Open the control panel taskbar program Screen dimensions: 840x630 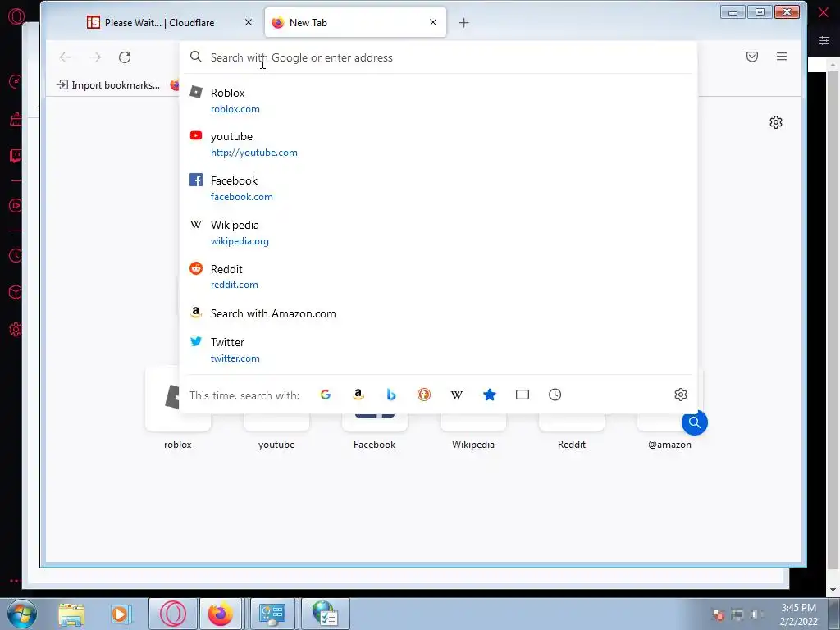pyautogui.click(x=272, y=614)
